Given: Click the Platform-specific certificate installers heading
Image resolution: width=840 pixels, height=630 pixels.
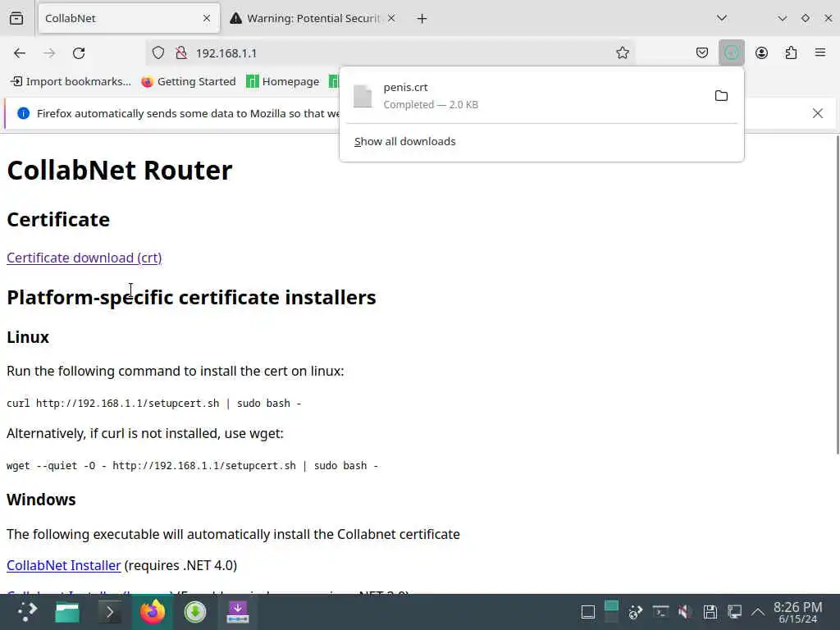Looking at the screenshot, I should pos(191,297).
